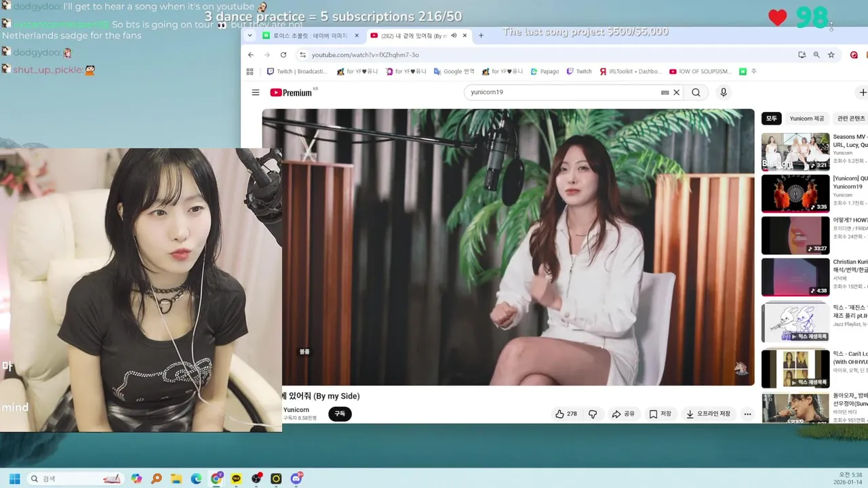Open the Google Translate bookmark
868x488 pixels.
click(x=454, y=71)
